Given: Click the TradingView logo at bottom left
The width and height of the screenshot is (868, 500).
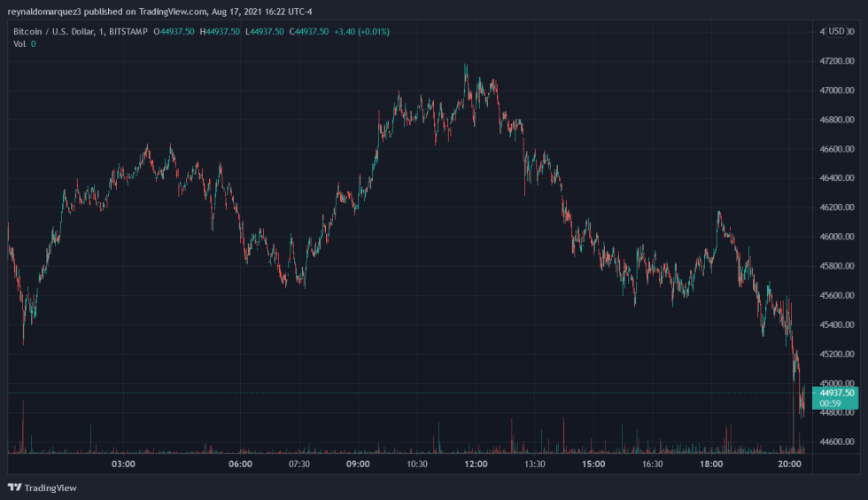Looking at the screenshot, I should 42,487.
